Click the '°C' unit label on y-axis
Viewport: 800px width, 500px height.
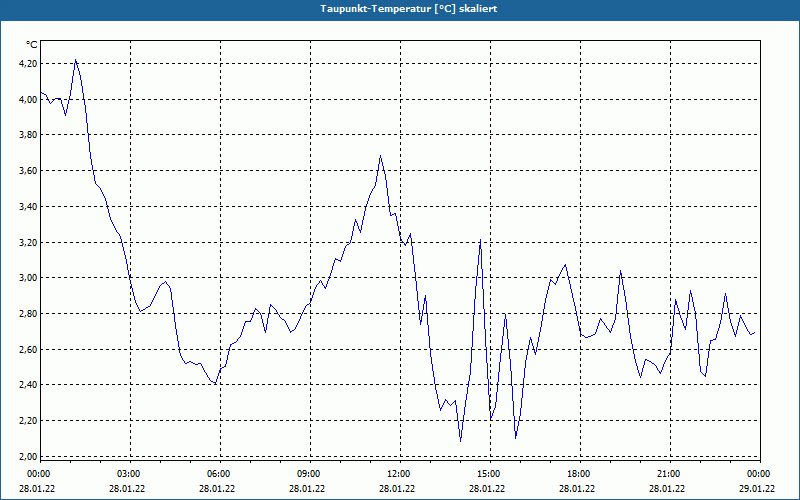pos(32,45)
